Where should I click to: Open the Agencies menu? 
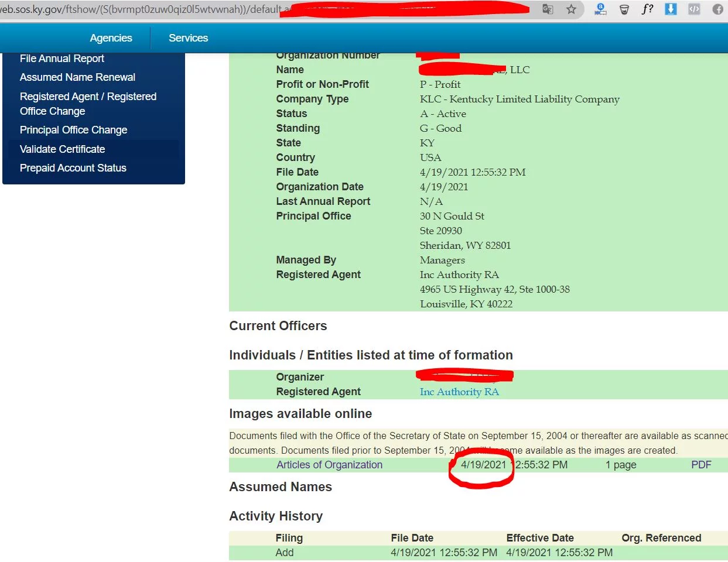click(x=111, y=38)
